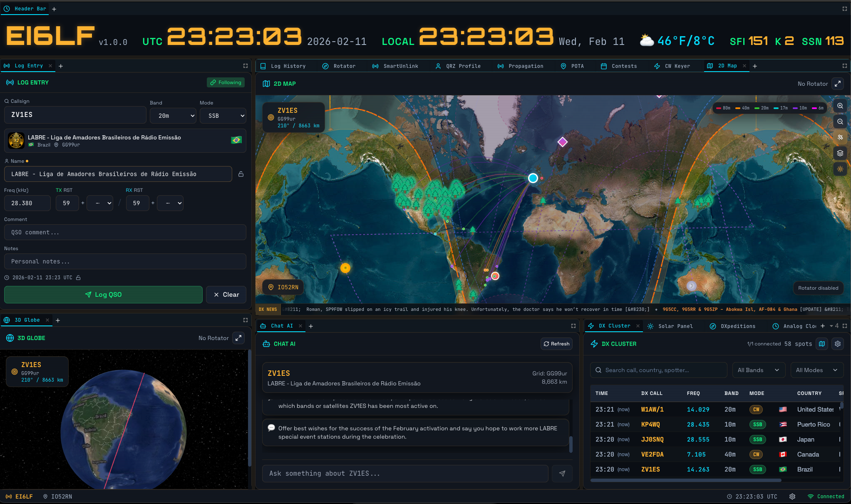Image resolution: width=851 pixels, height=504 pixels.
Task: Open the DX Cluster map view icon
Action: click(822, 344)
